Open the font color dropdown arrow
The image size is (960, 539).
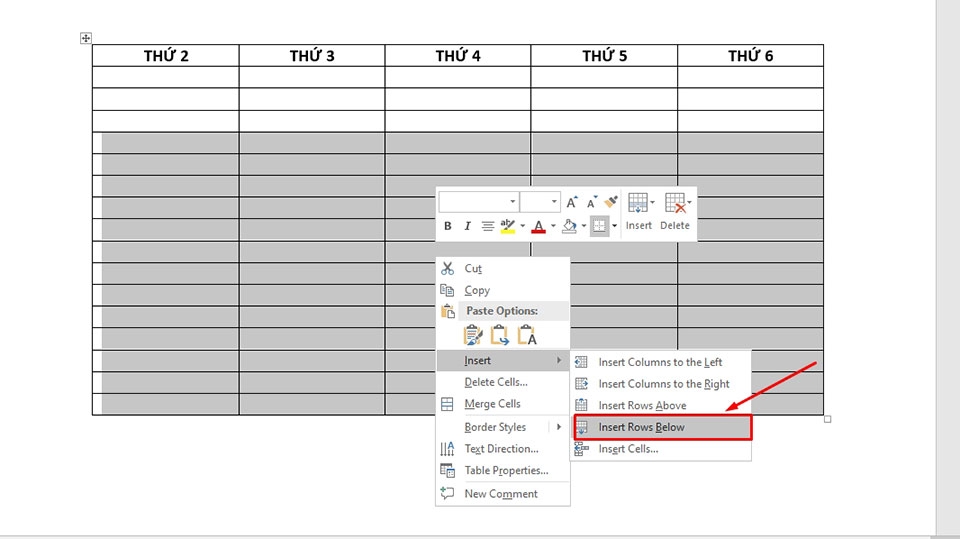(553, 226)
